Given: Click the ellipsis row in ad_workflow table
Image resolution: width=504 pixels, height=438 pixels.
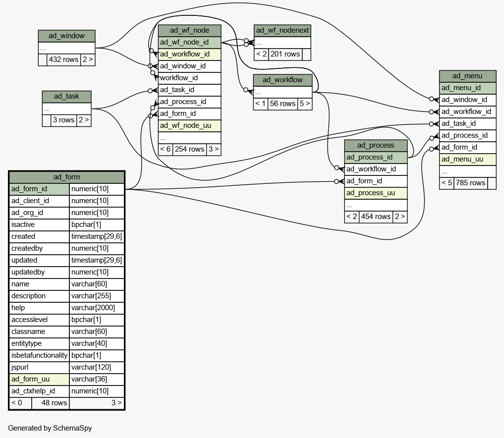Looking at the screenshot, I should click(x=282, y=92).
